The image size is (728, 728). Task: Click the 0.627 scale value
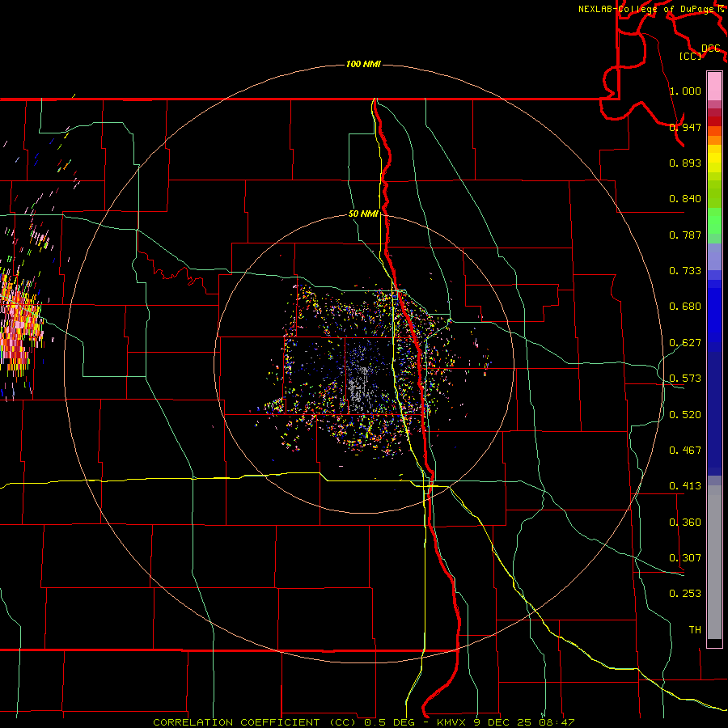pos(685,343)
